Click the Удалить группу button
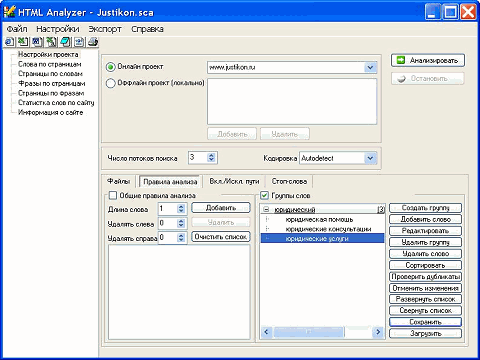This screenshot has height=360, width=480. [426, 242]
